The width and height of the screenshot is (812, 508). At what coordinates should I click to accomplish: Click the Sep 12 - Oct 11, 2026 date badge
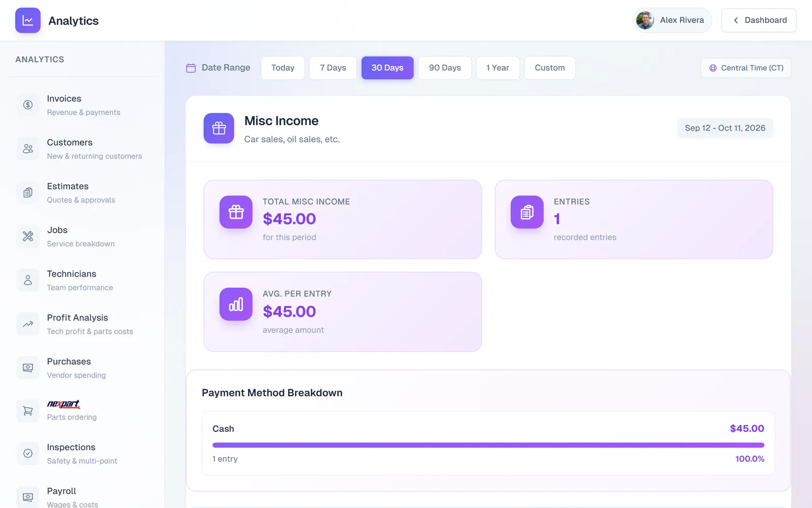725,128
